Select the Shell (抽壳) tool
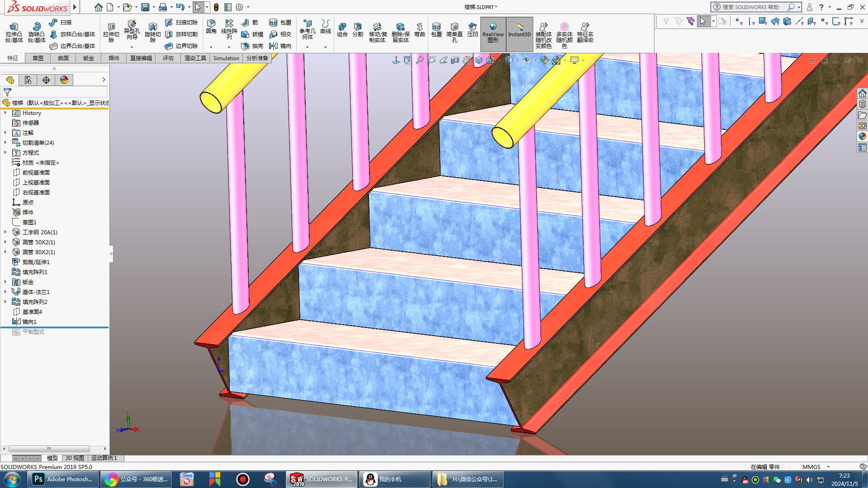Image resolution: width=868 pixels, height=488 pixels. point(252,46)
